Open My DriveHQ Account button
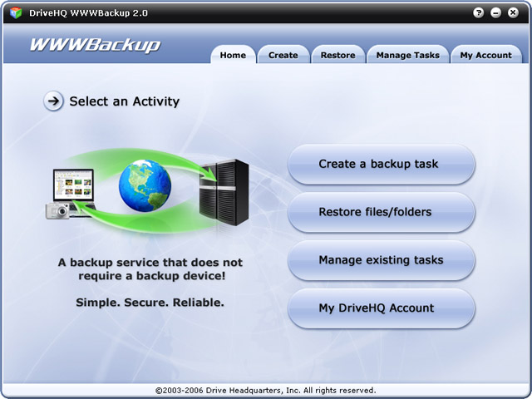The width and height of the screenshot is (532, 399). 381,308
